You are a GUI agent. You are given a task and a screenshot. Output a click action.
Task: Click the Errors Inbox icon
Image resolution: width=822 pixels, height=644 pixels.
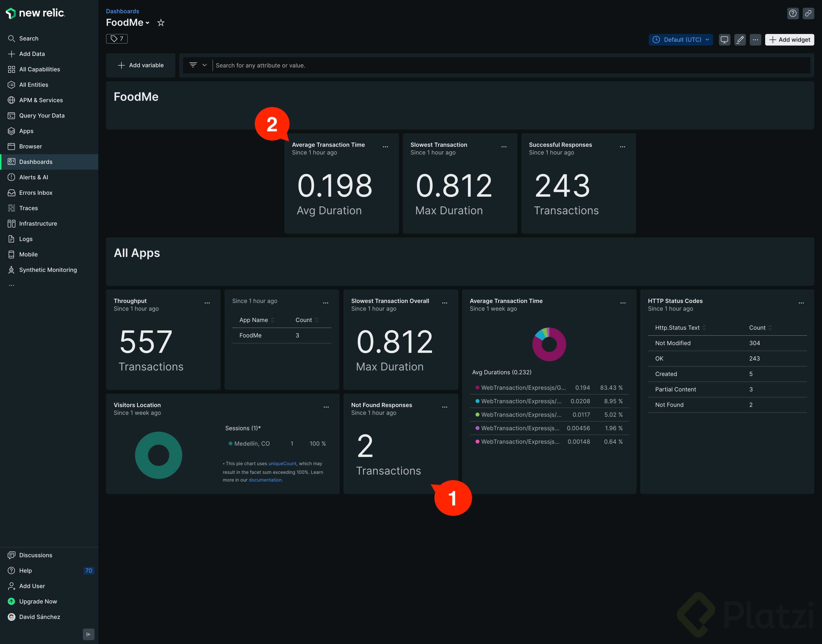pyautogui.click(x=11, y=193)
